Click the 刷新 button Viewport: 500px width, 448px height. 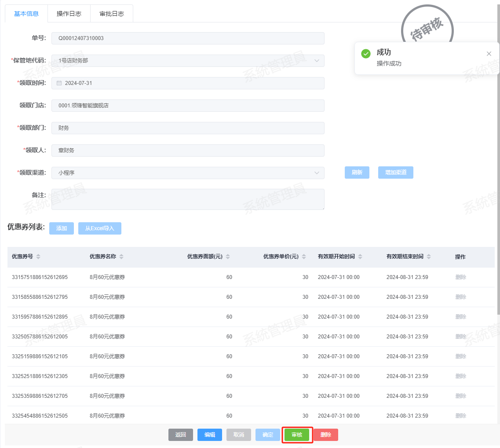357,173
